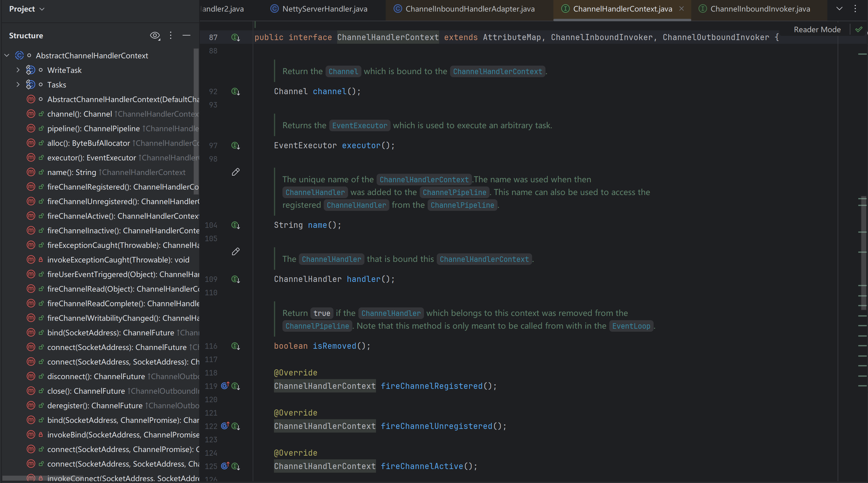Screen dimensions: 868x483
Task: Hide the Structure tool window
Action: point(186,36)
